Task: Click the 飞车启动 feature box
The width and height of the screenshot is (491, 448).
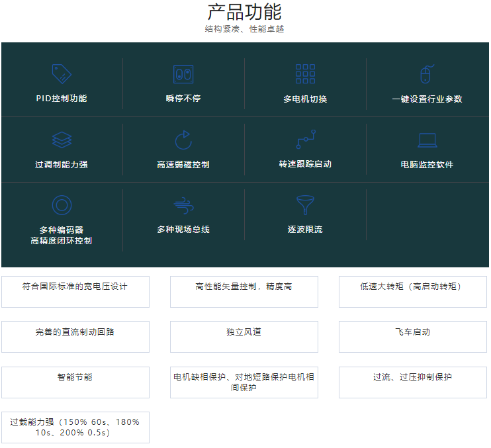Action: (413, 337)
